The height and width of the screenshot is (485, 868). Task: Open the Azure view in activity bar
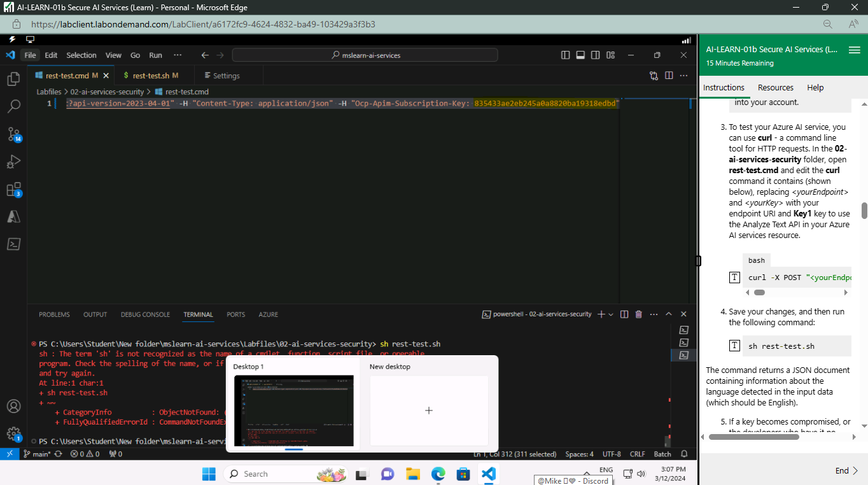coord(13,217)
